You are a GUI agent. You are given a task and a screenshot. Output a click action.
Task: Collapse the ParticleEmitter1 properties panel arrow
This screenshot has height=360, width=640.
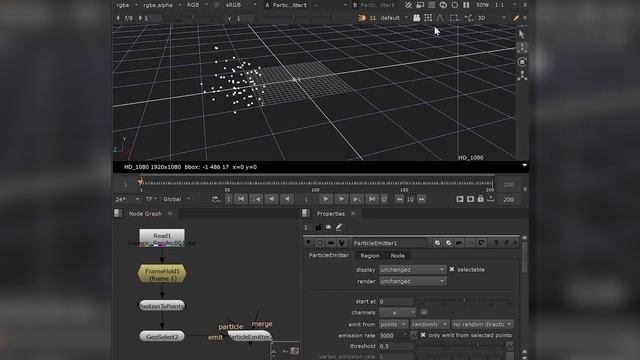pos(308,242)
